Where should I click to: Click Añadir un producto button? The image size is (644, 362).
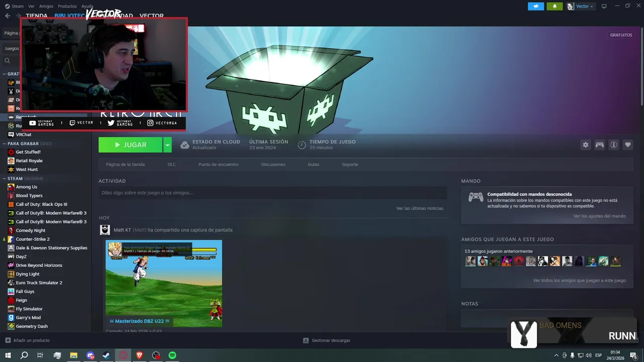(27, 340)
